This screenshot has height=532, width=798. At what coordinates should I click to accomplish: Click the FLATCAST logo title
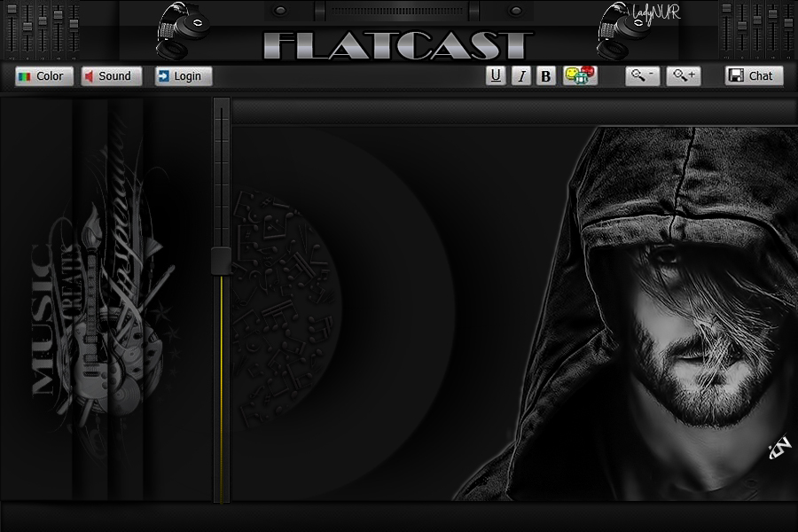click(x=398, y=45)
